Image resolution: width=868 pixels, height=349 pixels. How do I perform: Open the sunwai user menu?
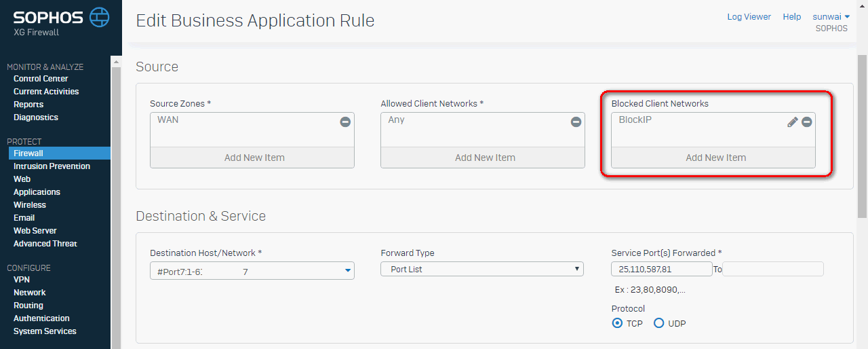click(x=831, y=17)
